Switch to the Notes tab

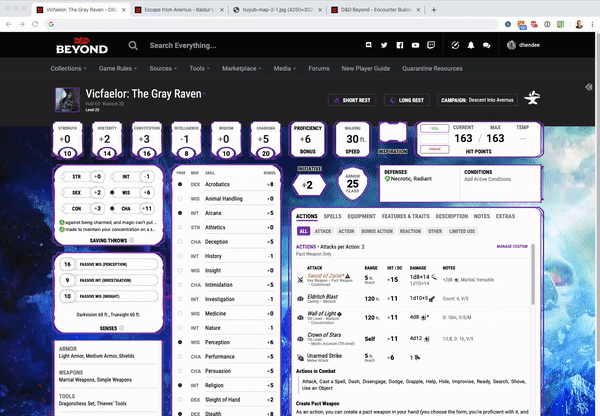(x=482, y=216)
